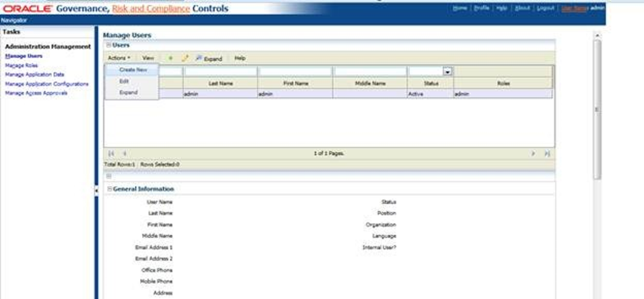Click Help in the Users toolbar
644x299 pixels.
pyautogui.click(x=240, y=58)
